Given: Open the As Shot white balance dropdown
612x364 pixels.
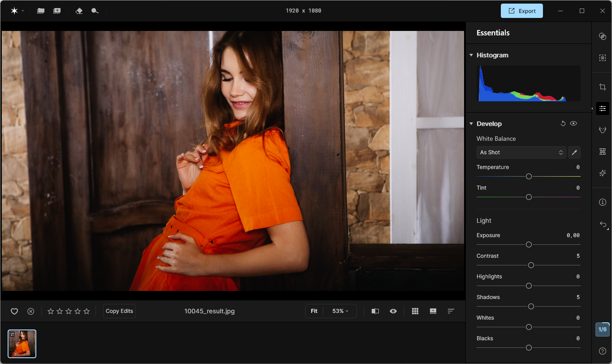Looking at the screenshot, I should (521, 152).
